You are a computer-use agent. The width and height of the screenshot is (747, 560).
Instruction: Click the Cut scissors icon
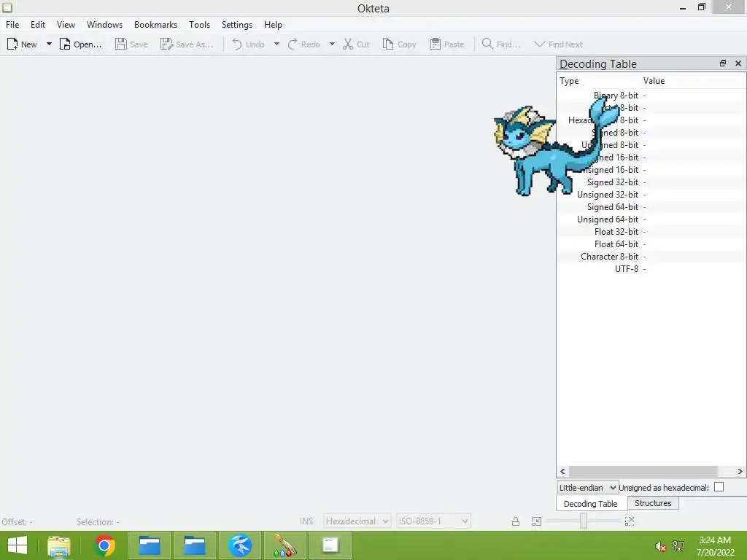pyautogui.click(x=348, y=44)
